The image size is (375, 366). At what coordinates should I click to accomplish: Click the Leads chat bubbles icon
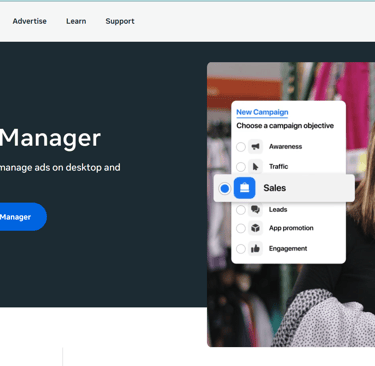tap(255, 209)
